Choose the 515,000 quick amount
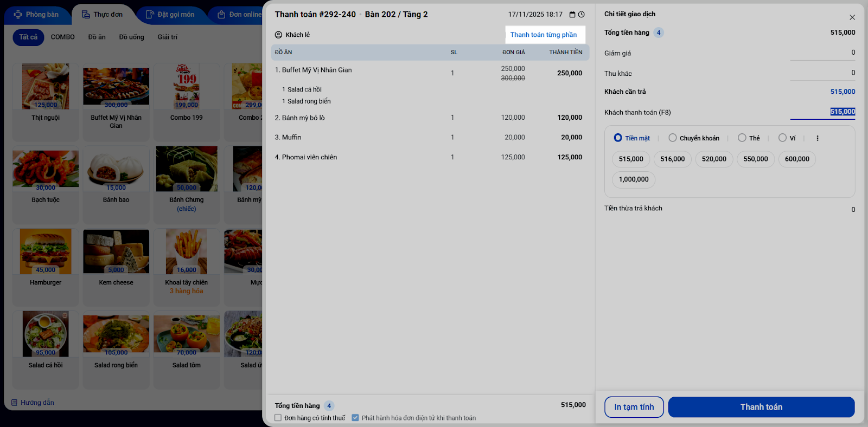This screenshot has width=868, height=427. (631, 159)
